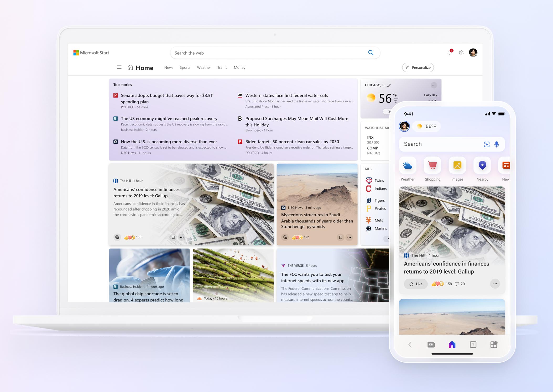Select the Tigers vs Pirates matchup
553x392 pixels.
pos(377,205)
